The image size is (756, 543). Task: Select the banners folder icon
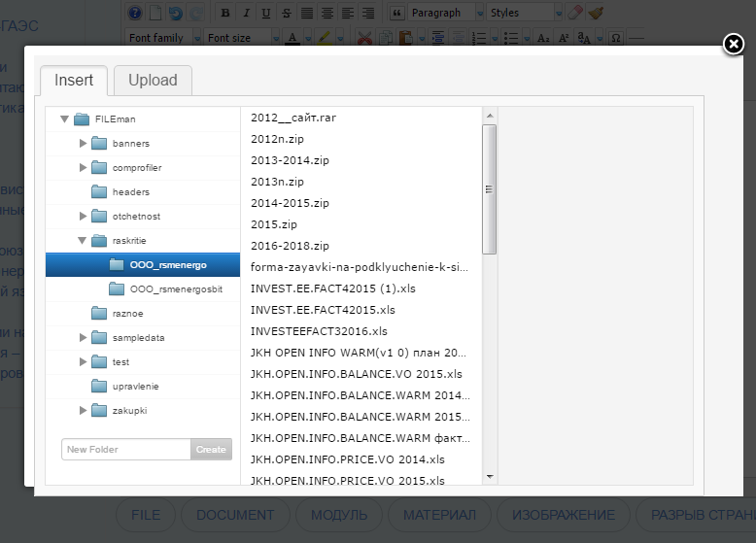[99, 143]
